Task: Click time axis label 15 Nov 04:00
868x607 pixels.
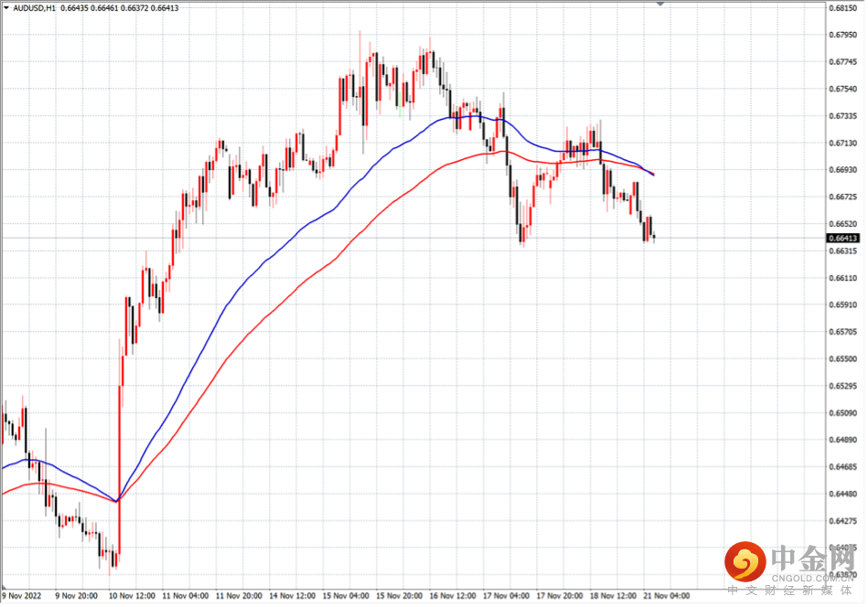Action: point(346,596)
